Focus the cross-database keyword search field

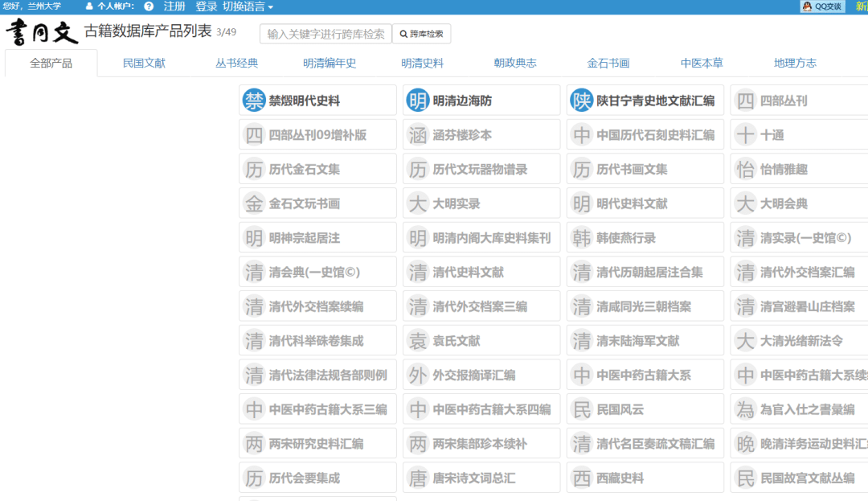tap(325, 34)
